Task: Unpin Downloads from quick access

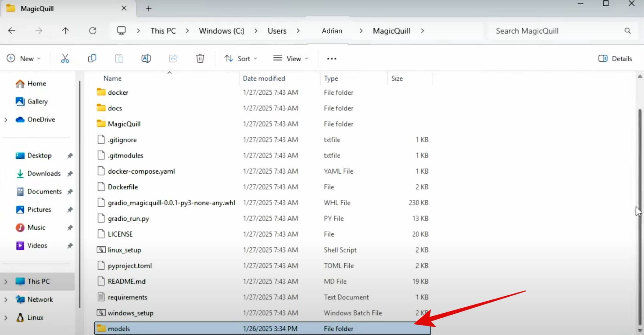Action: coord(70,173)
